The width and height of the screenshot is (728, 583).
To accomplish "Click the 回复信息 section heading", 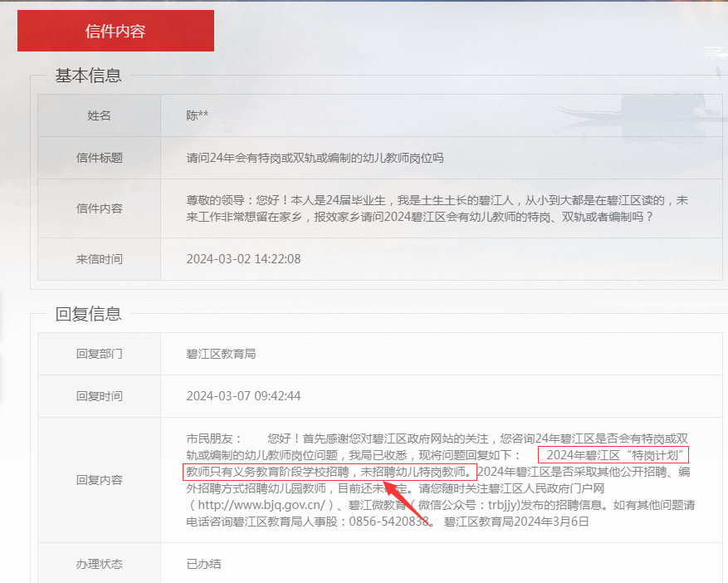I will pyautogui.click(x=88, y=314).
